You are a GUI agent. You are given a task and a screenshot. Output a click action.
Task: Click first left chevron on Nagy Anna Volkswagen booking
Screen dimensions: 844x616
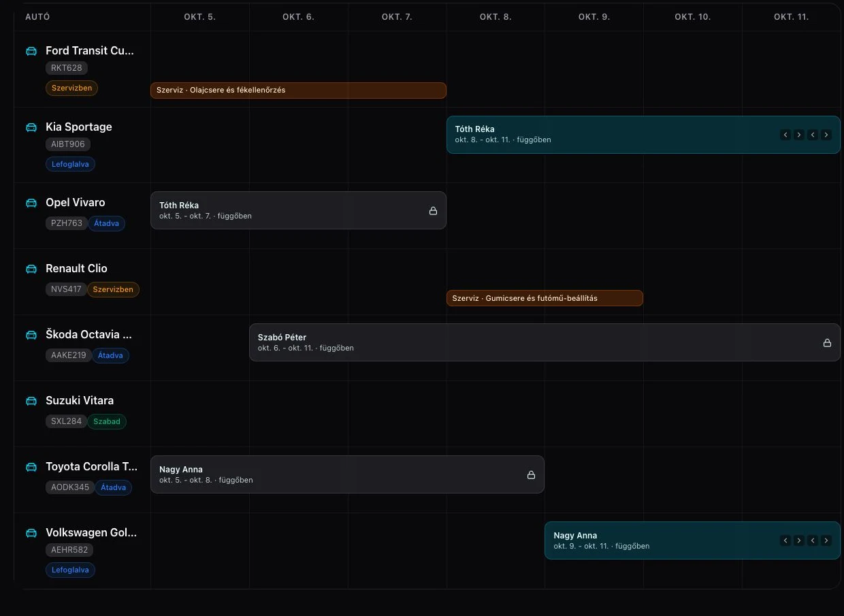click(x=785, y=540)
